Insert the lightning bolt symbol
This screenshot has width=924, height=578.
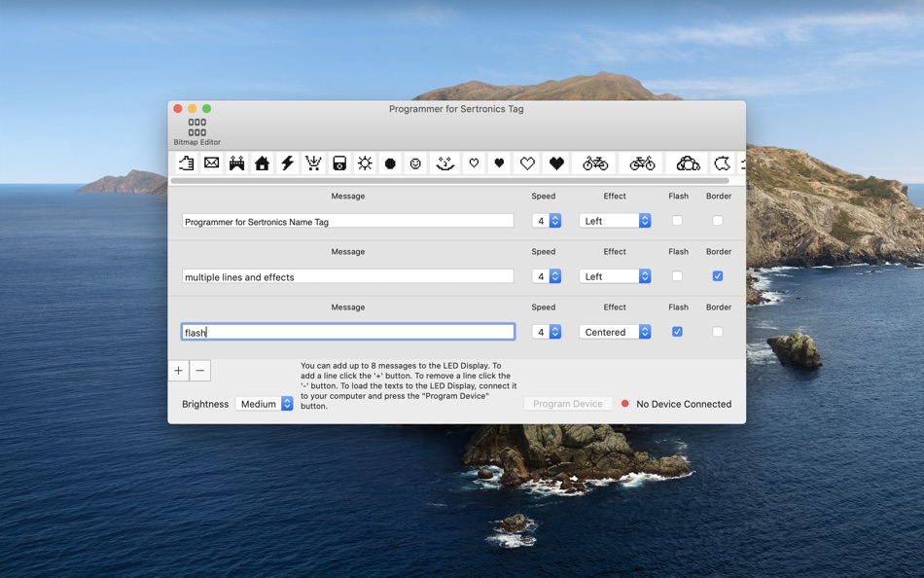pyautogui.click(x=288, y=163)
